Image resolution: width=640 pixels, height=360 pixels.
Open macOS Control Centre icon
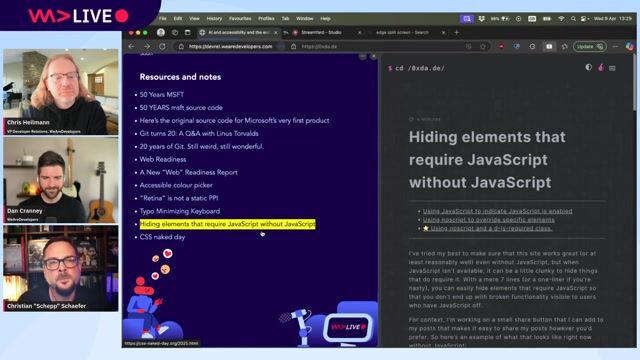click(x=584, y=19)
